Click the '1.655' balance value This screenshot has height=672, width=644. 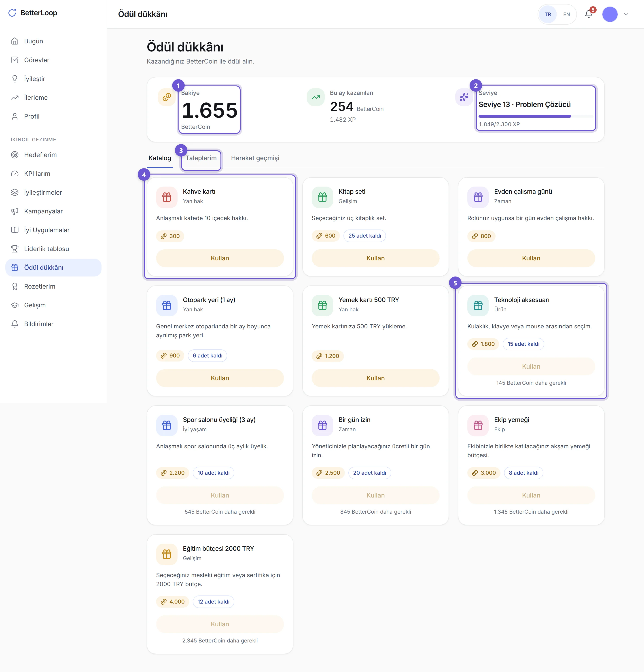(210, 111)
